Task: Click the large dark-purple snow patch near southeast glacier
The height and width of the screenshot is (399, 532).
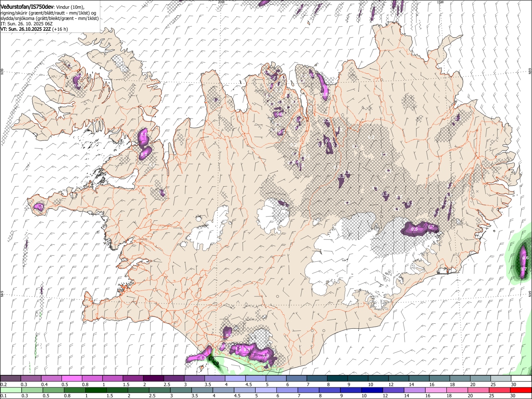Action: [x=420, y=229]
